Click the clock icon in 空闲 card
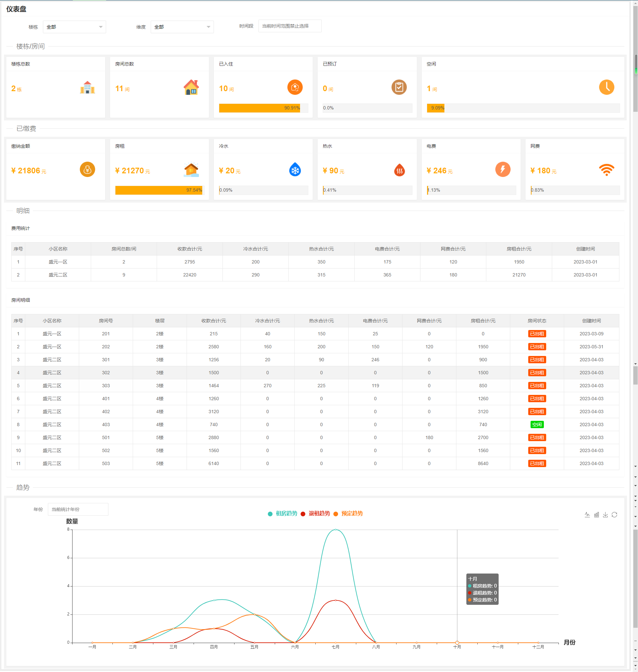 606,87
